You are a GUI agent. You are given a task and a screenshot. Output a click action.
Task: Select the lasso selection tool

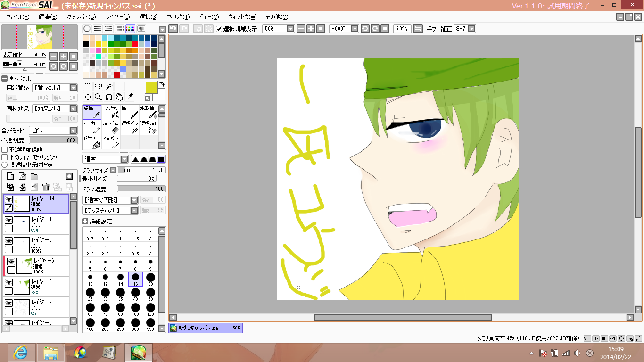click(99, 87)
